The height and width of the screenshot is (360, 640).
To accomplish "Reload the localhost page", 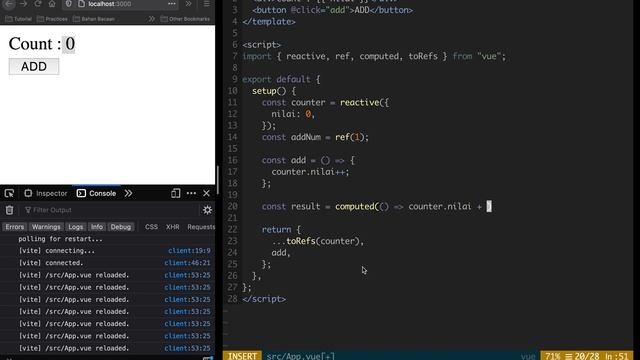I will (38, 4).
